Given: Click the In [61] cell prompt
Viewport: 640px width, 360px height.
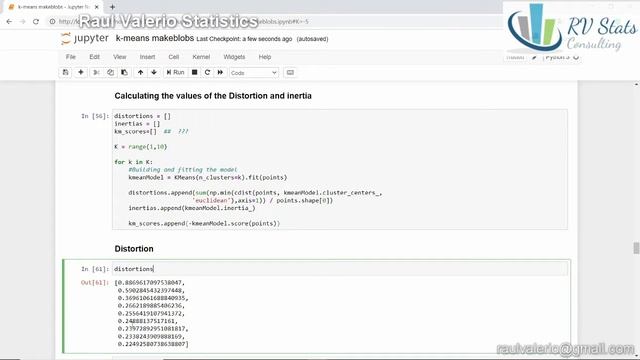Looking at the screenshot, I should click(x=95, y=269).
